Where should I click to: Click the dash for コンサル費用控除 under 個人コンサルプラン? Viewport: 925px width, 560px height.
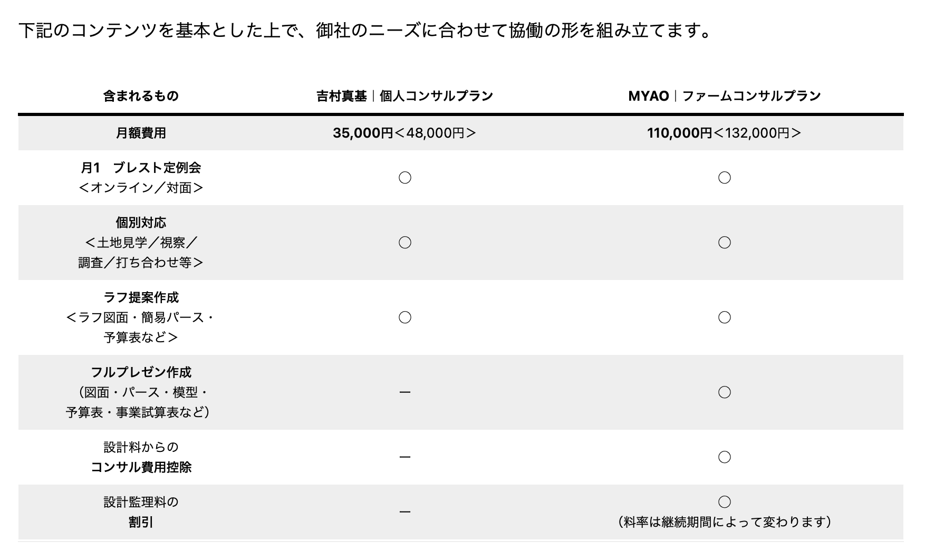pyautogui.click(x=404, y=457)
